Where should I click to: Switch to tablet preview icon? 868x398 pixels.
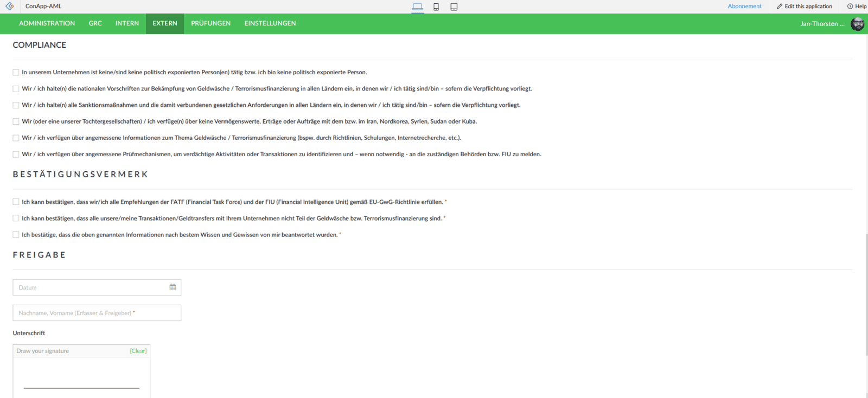(x=454, y=7)
